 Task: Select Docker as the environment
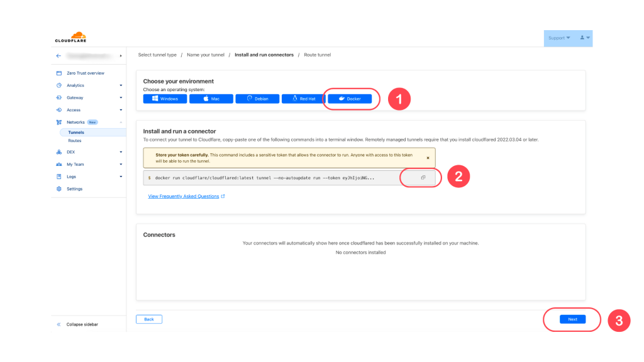(350, 99)
